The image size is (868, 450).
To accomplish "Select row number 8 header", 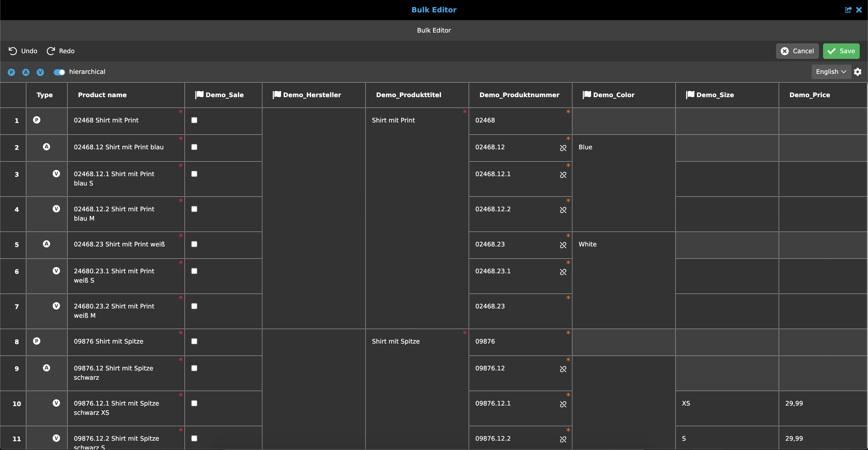I will (x=17, y=342).
